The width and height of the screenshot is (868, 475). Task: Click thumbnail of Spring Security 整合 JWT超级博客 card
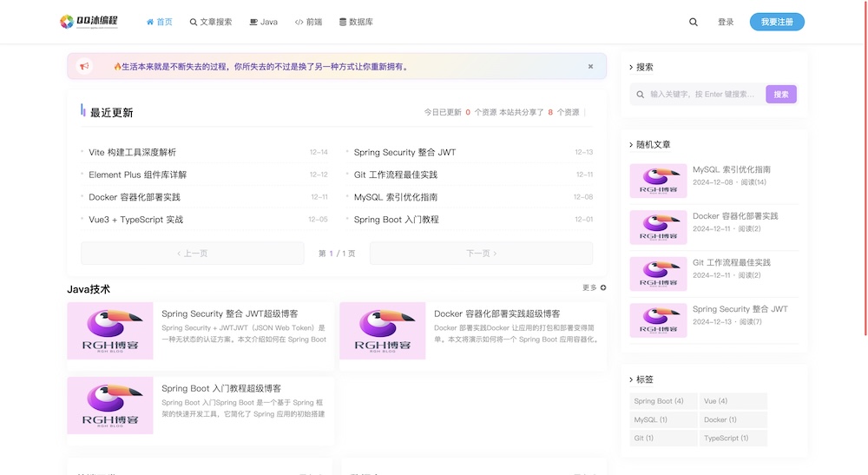[x=110, y=331]
